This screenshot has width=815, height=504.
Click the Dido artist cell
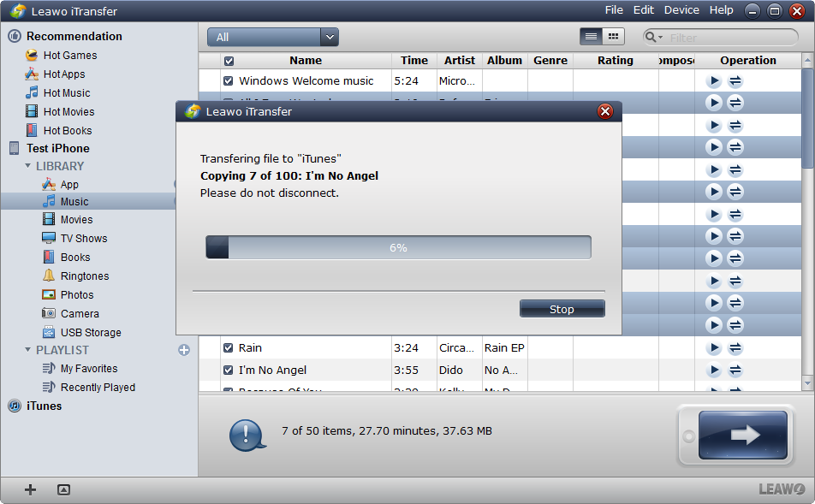(460, 370)
